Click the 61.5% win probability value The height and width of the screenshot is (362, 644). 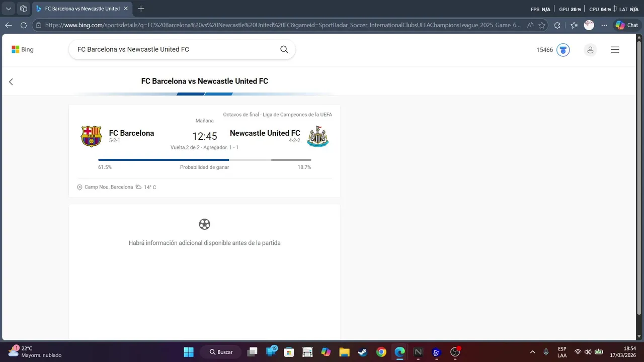(105, 167)
